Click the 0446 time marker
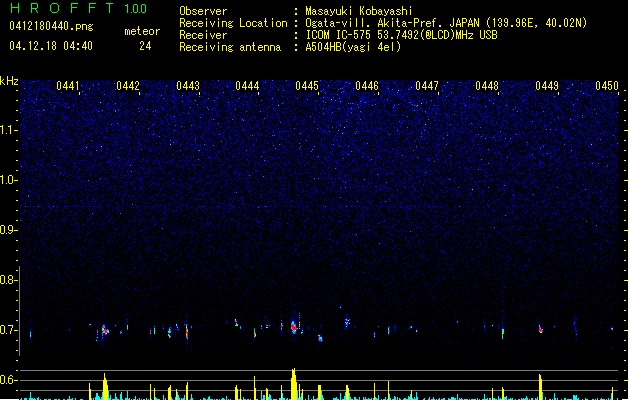 click(367, 86)
